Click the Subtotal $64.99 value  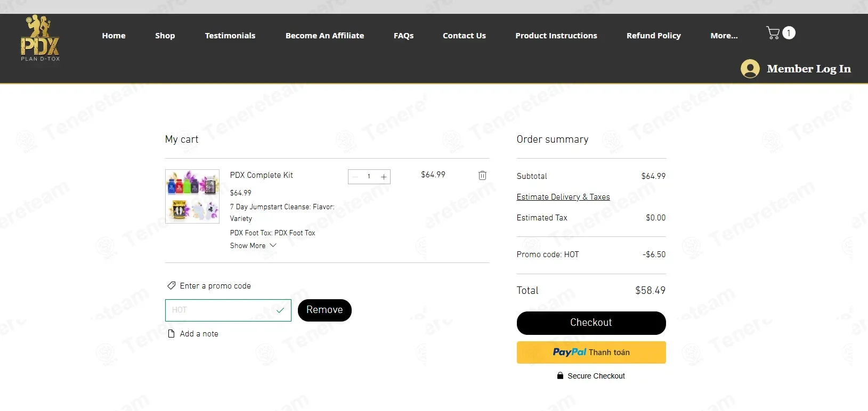coord(653,176)
